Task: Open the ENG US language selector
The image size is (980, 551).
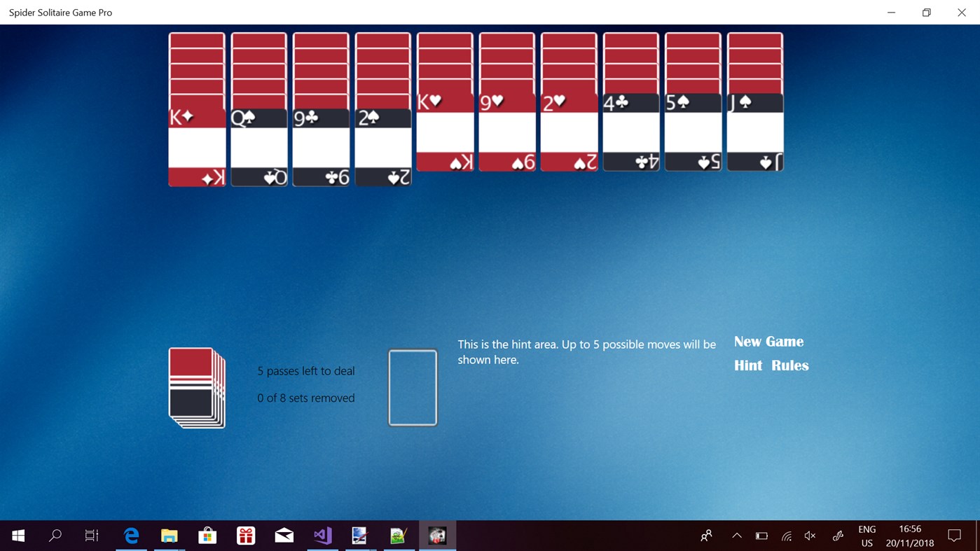Action: point(867,535)
